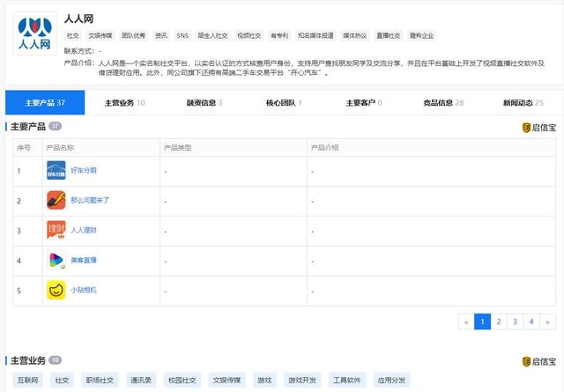Click the 应用分发 business tag
Image resolution: width=564 pixels, height=392 pixels.
[391, 381]
